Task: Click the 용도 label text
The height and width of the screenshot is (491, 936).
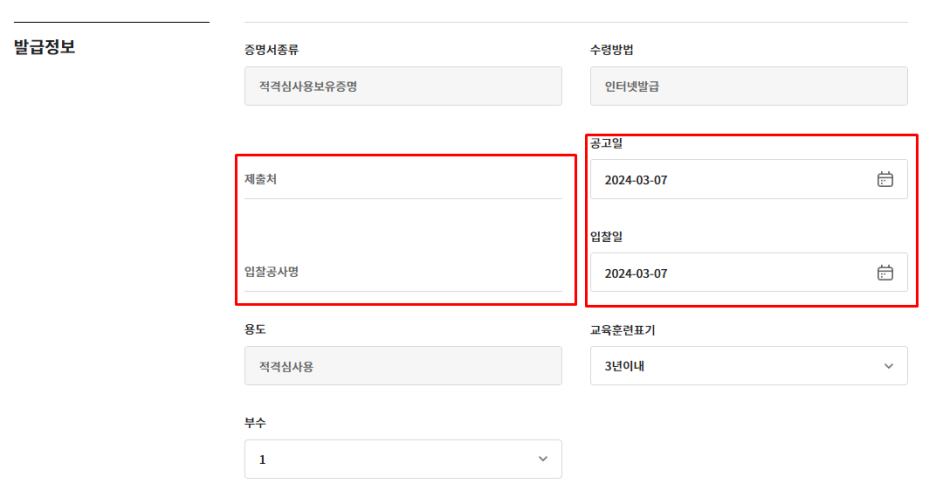Action: (255, 329)
